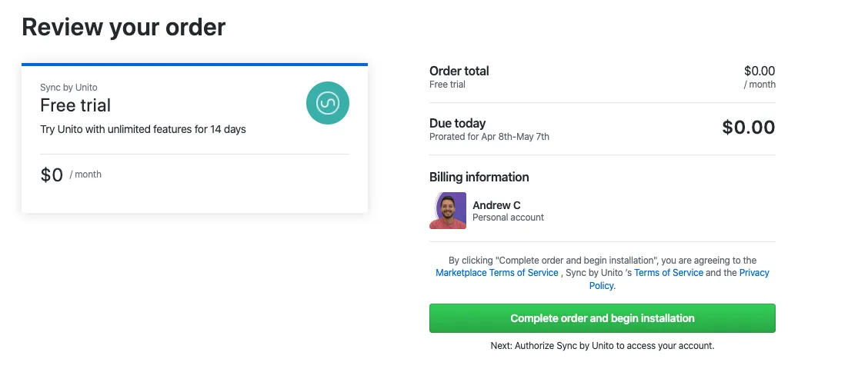
Task: Open the Marketplace Terms of Service link
Action: tap(497, 273)
